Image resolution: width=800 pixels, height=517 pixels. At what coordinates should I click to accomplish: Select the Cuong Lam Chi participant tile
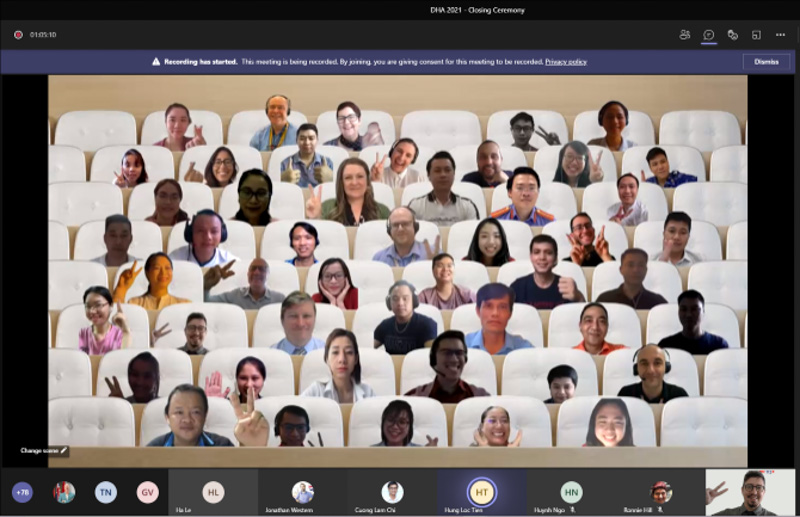point(392,493)
